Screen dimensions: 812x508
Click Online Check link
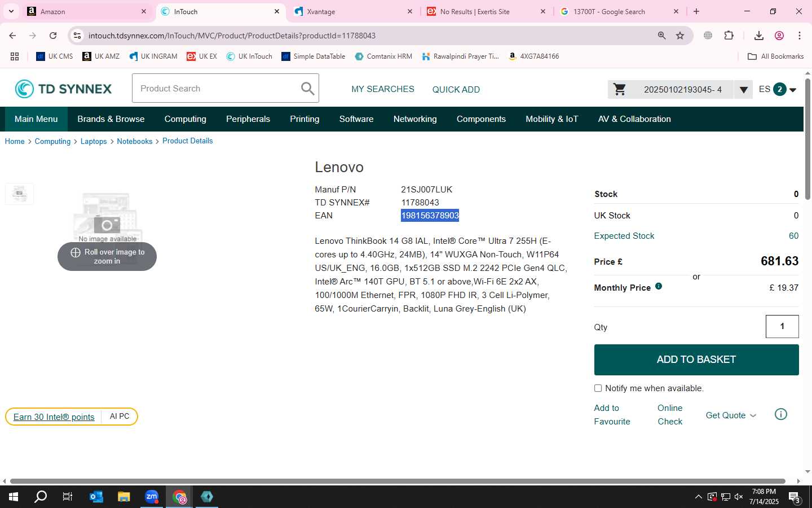[x=670, y=415]
